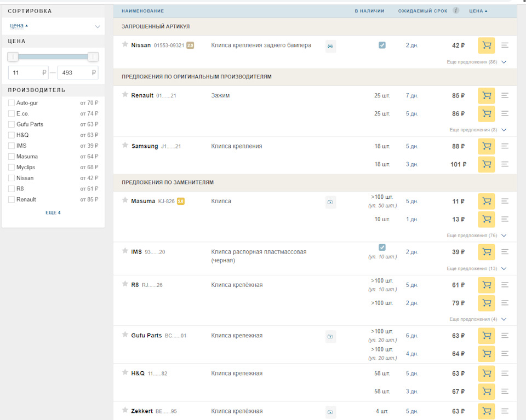This screenshot has height=420, width=526.
Task: Filter by R8 manufacturer
Action: pos(12,189)
